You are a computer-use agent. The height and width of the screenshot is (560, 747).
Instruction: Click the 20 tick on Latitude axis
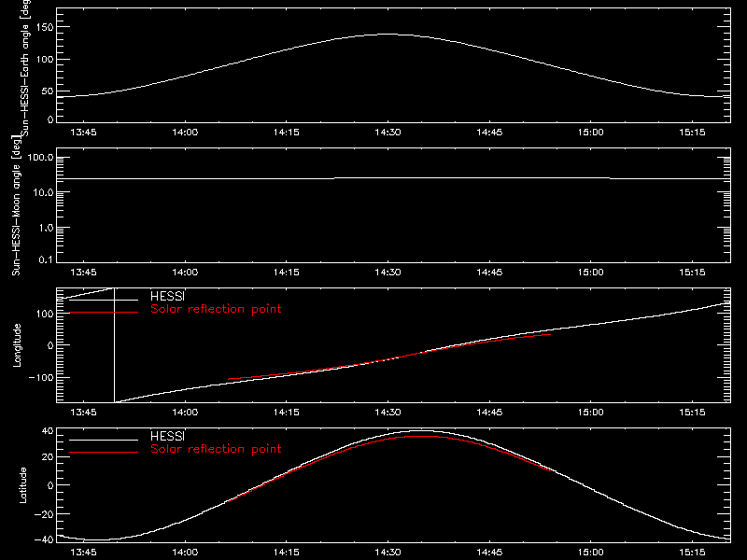(49, 457)
